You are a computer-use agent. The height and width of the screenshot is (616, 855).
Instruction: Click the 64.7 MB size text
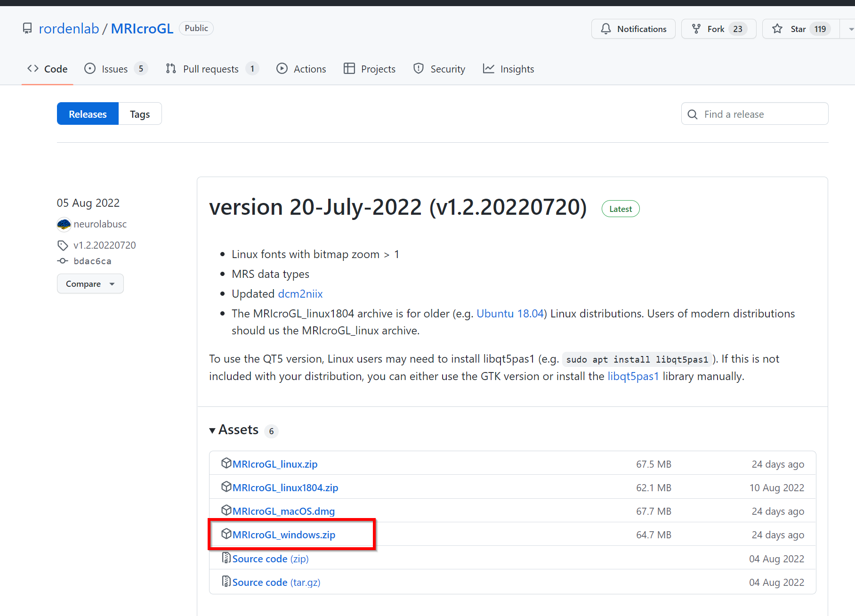[x=653, y=535]
